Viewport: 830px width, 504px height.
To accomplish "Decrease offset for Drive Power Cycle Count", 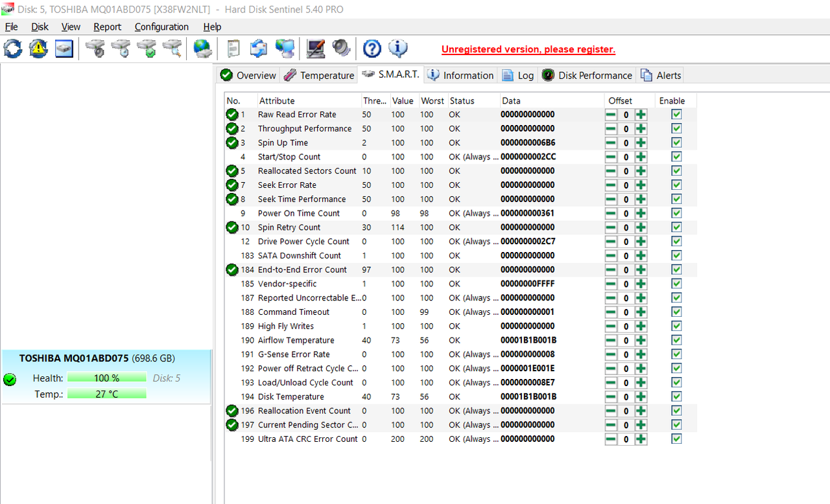I will [x=611, y=242].
